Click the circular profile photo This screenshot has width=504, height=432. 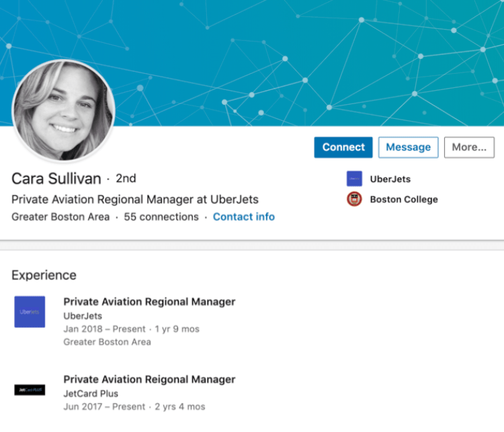(64, 110)
